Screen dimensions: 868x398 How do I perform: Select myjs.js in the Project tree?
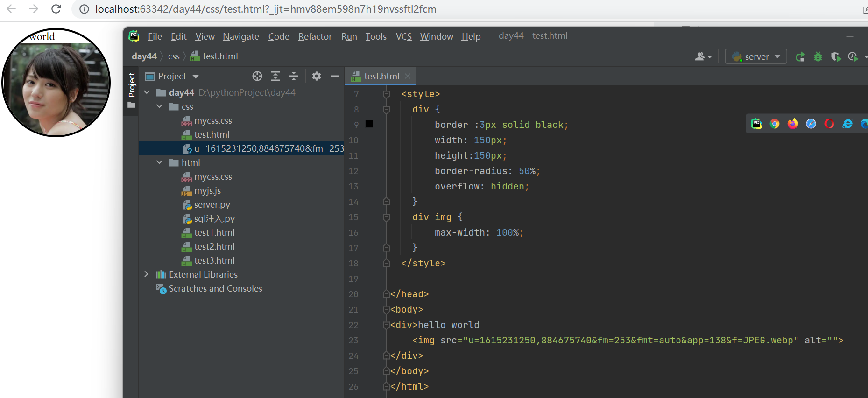[x=201, y=191]
